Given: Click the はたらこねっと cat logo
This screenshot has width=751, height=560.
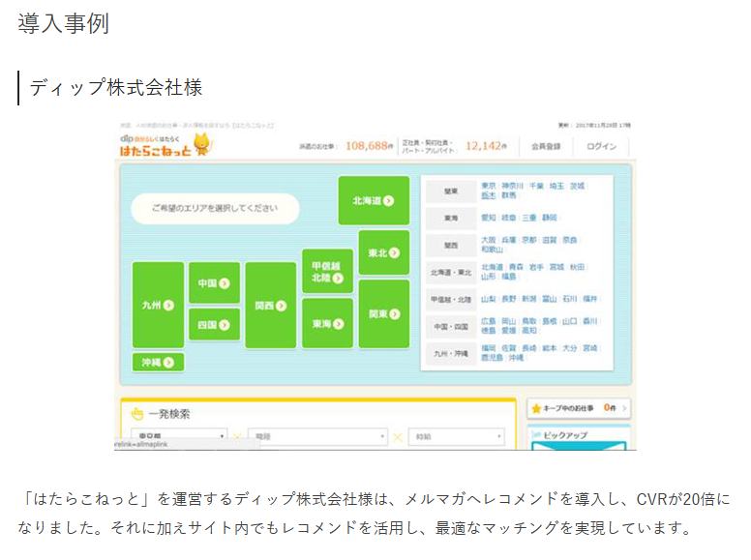Looking at the screenshot, I should coord(164,145).
